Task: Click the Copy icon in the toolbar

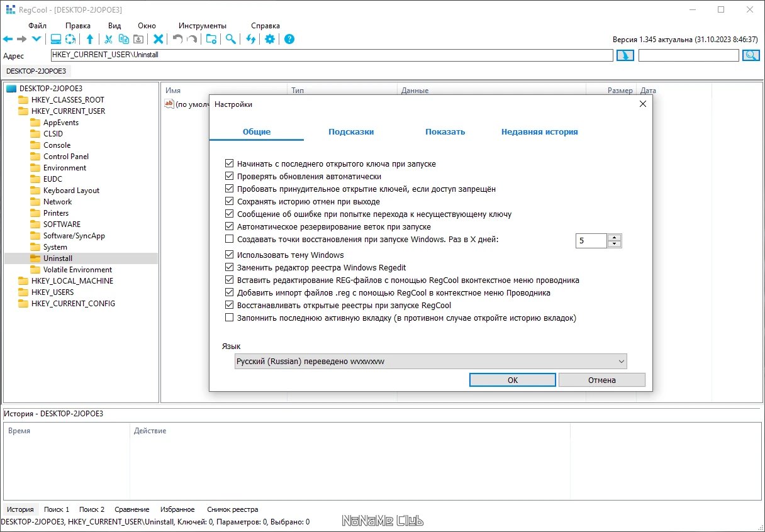Action: click(x=123, y=39)
